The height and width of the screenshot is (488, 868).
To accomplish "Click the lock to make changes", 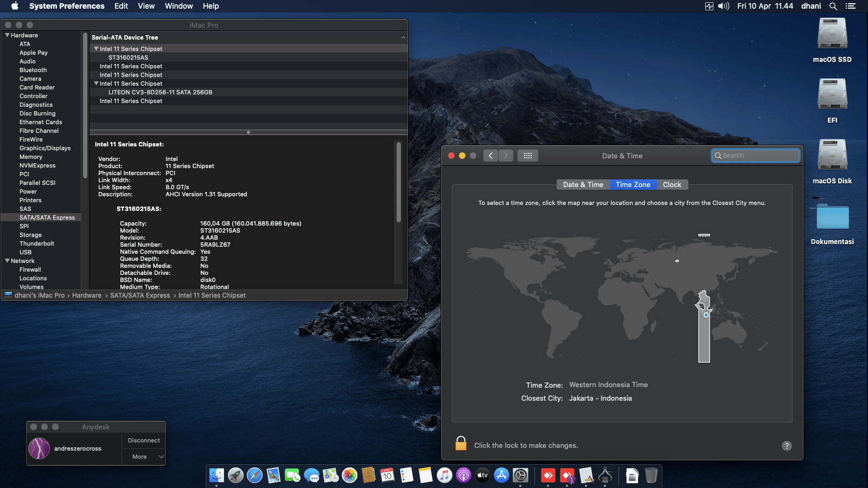I will pos(461,444).
